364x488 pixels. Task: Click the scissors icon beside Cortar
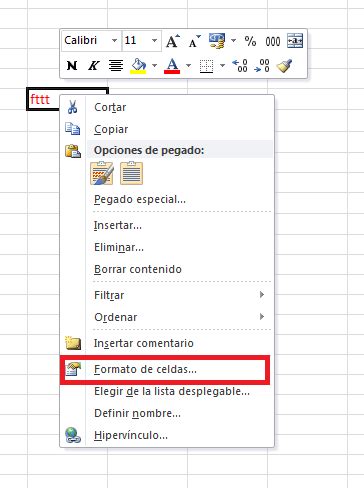coord(72,107)
